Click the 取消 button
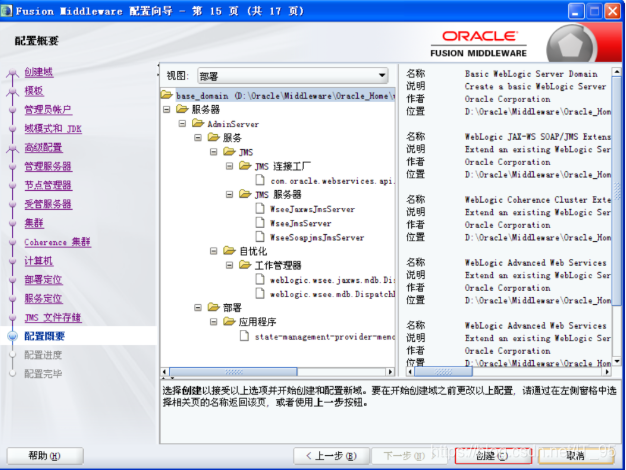626x470 pixels. 576,456
